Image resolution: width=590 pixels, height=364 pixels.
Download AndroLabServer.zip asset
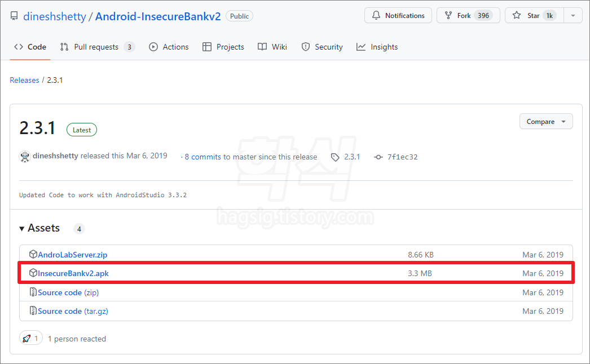click(x=73, y=255)
